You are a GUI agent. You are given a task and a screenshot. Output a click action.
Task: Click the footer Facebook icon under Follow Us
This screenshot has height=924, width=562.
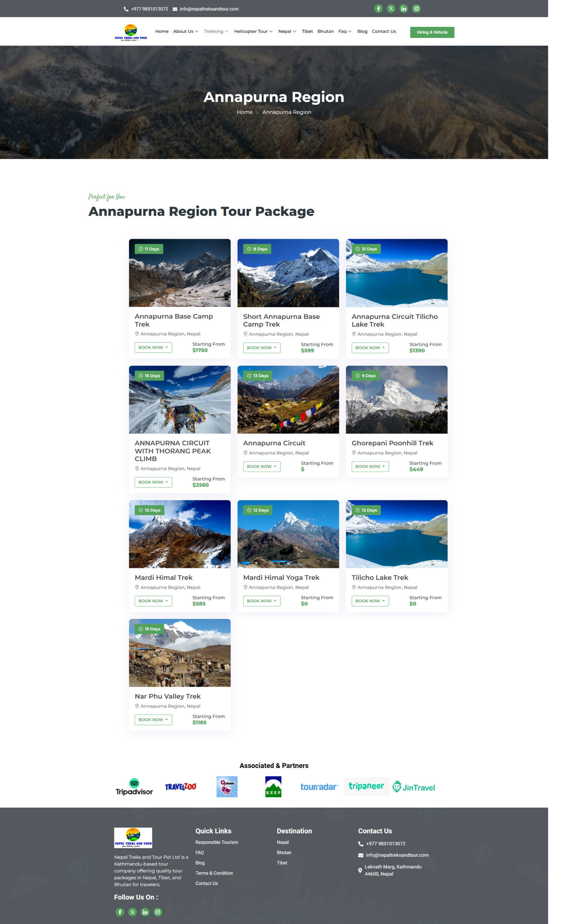point(120,912)
